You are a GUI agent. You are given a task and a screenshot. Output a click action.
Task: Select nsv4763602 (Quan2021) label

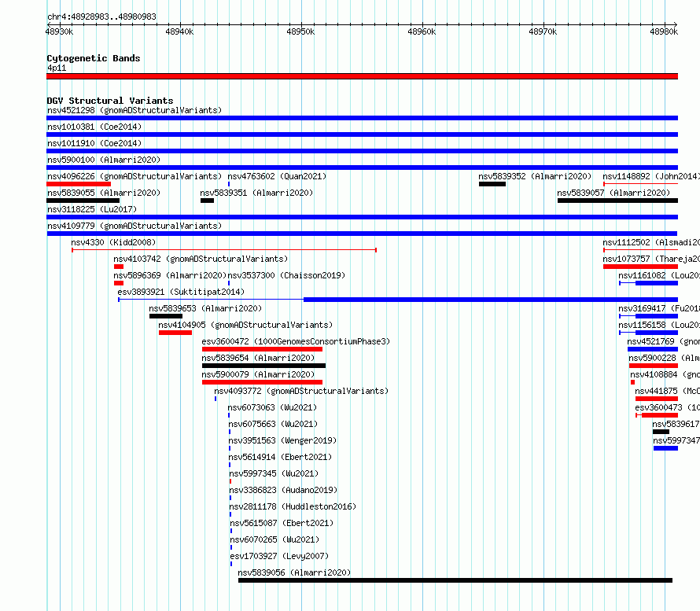pos(277,176)
